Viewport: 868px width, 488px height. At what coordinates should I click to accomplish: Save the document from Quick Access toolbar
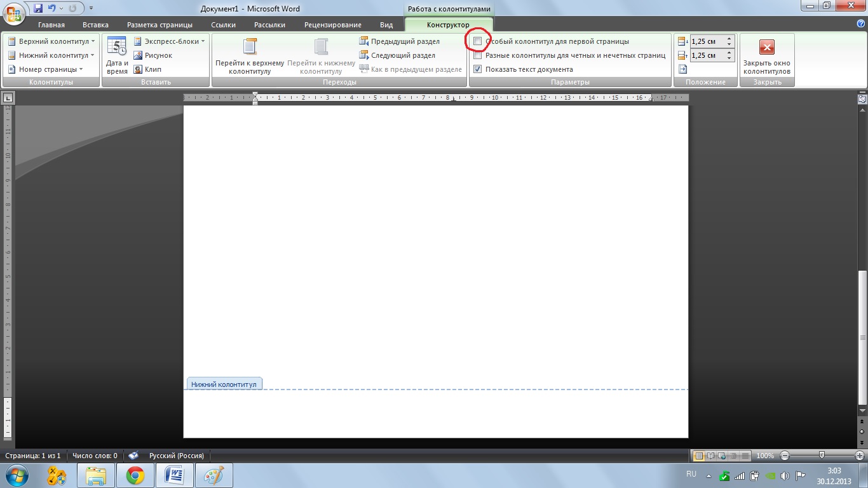pyautogui.click(x=38, y=9)
